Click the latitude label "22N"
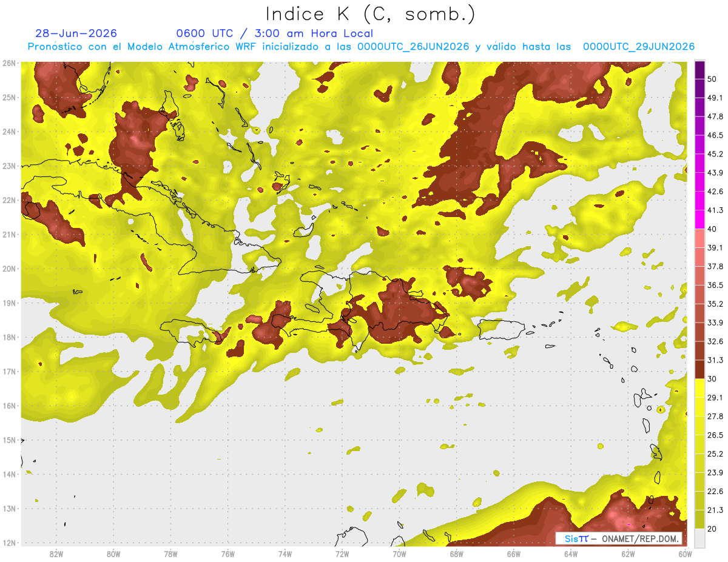This screenshot has width=728, height=562. coord(9,200)
